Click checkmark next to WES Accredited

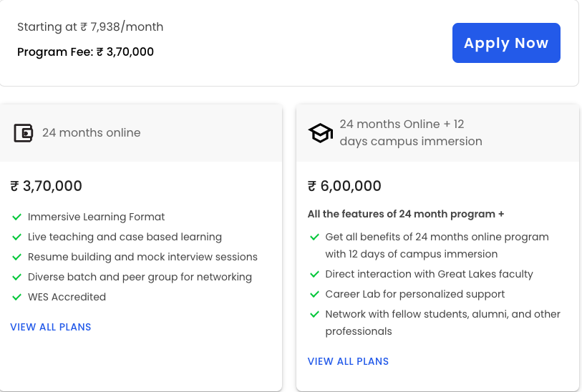[16, 297]
